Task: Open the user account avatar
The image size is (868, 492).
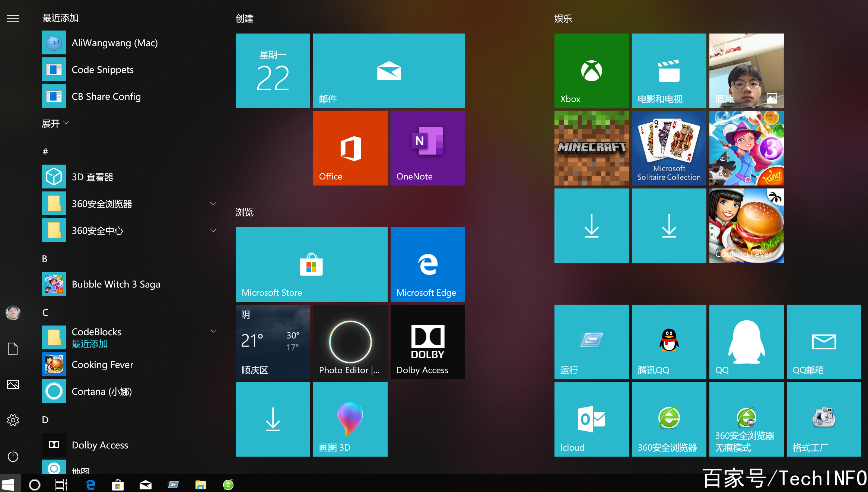Action: [x=13, y=313]
